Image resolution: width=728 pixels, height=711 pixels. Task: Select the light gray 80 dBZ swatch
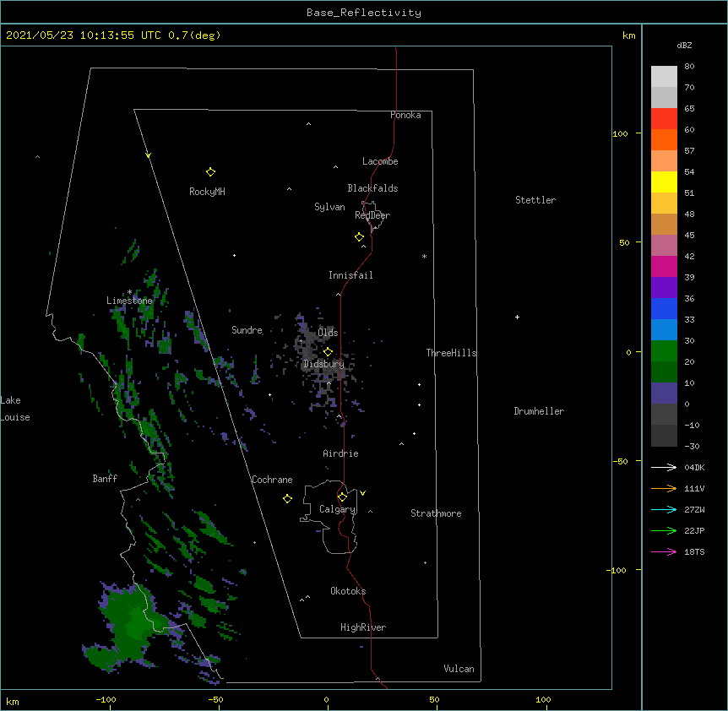(664, 77)
